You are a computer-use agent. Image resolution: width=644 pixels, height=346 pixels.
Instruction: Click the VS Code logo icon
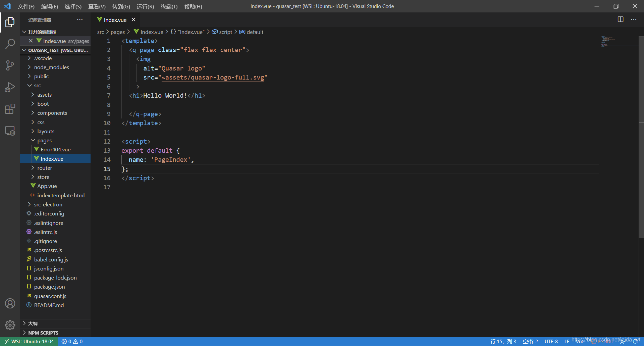[x=7, y=6]
